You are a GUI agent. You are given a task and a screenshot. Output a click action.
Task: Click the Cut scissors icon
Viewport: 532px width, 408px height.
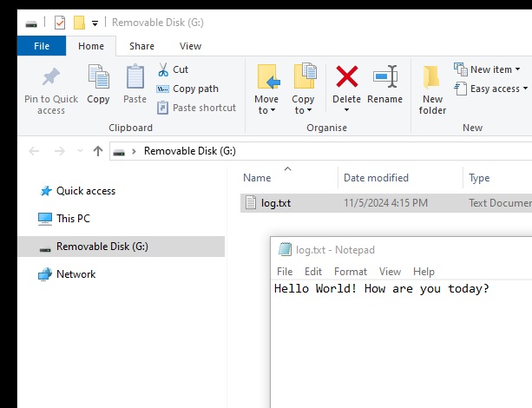pyautogui.click(x=163, y=69)
